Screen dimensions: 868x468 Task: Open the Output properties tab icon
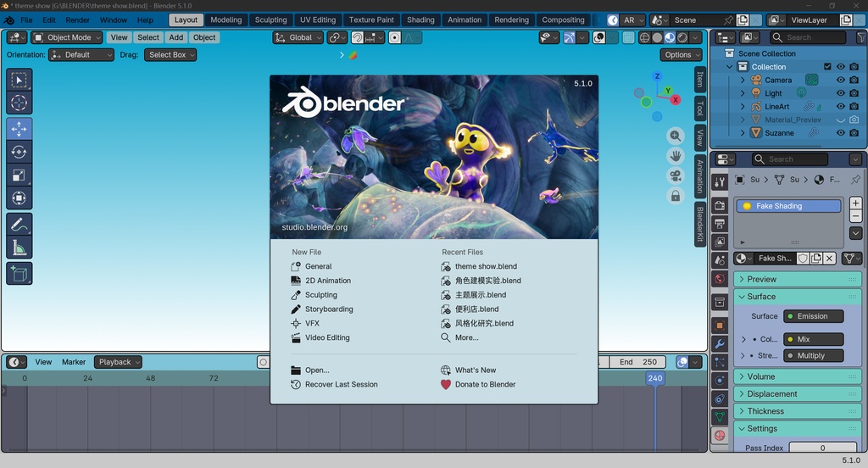coord(720,224)
